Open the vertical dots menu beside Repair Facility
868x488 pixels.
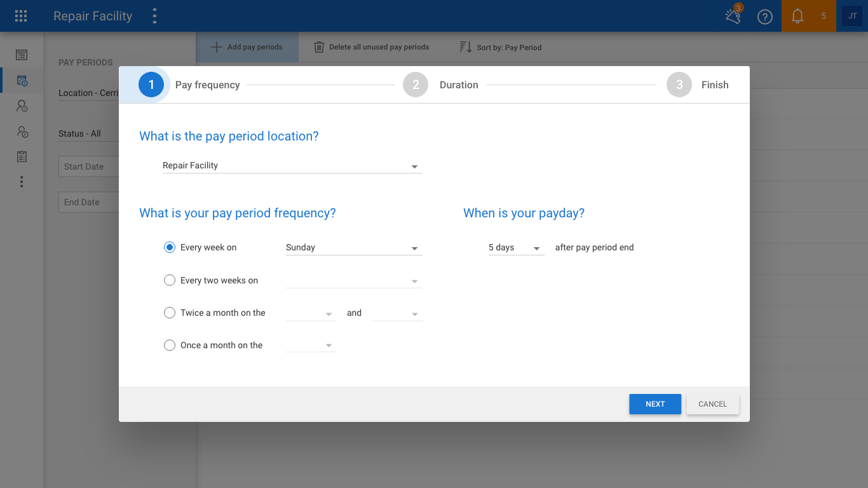point(154,16)
